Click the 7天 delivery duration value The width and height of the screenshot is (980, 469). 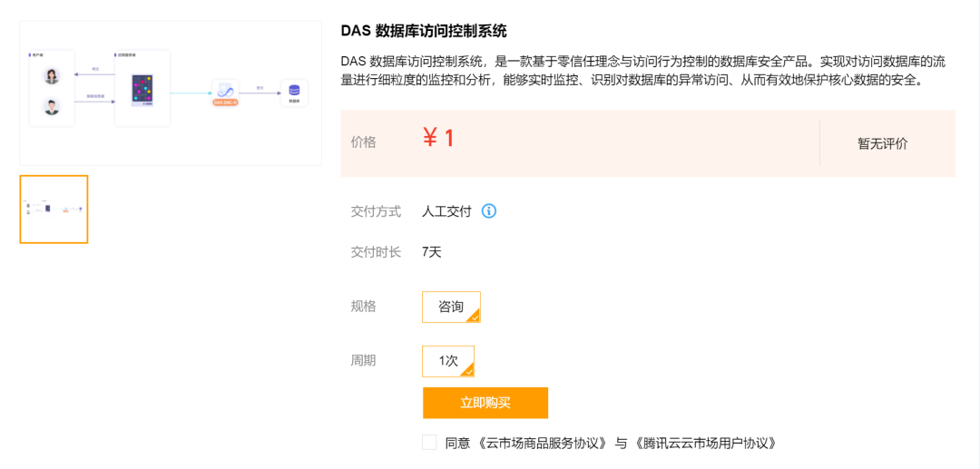click(x=432, y=252)
